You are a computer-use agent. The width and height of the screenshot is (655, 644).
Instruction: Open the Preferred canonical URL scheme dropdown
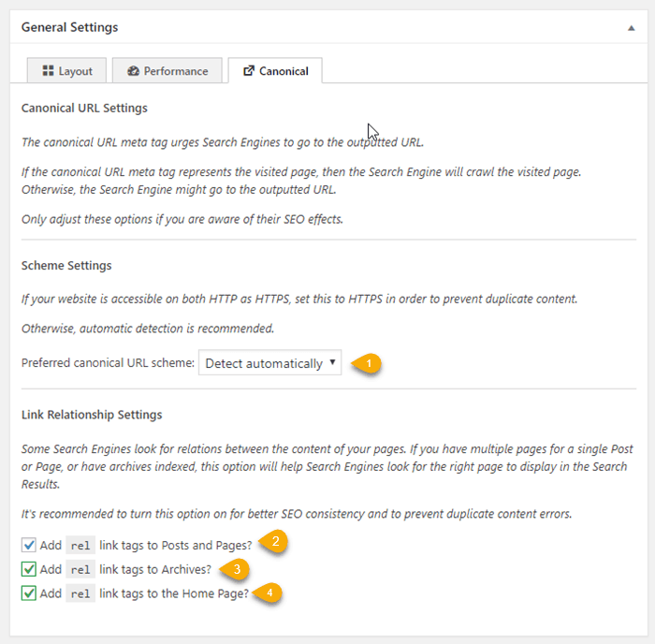269,363
